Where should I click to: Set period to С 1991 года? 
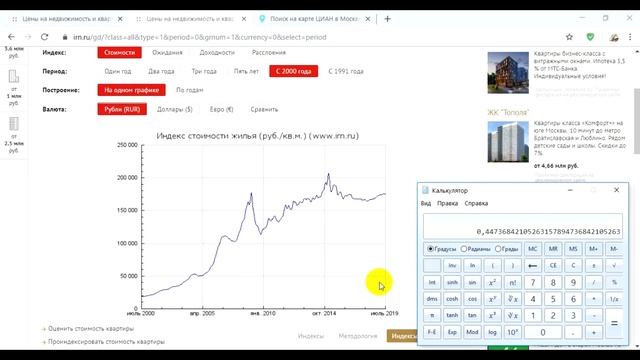pos(346,71)
